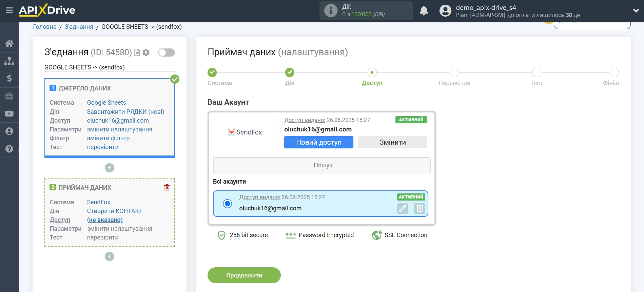Select the oluchuk16@gmail.com account radio

click(228, 204)
